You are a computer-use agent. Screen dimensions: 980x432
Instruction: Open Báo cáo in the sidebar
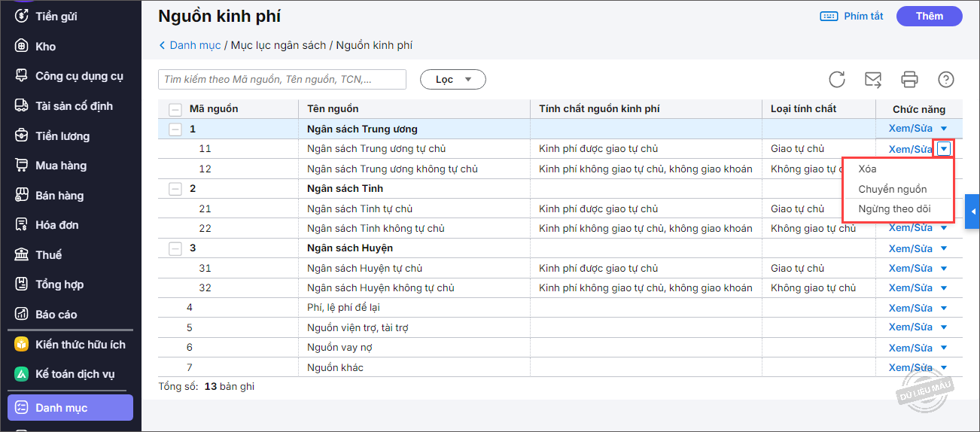coord(56,315)
